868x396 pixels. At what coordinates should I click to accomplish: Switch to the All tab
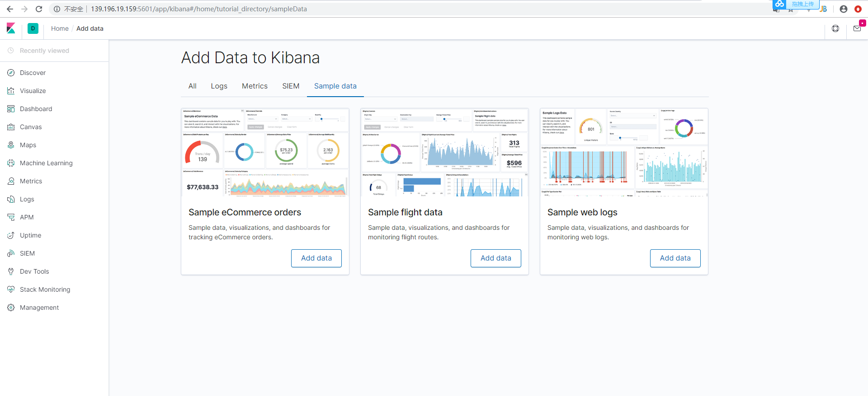pos(193,86)
